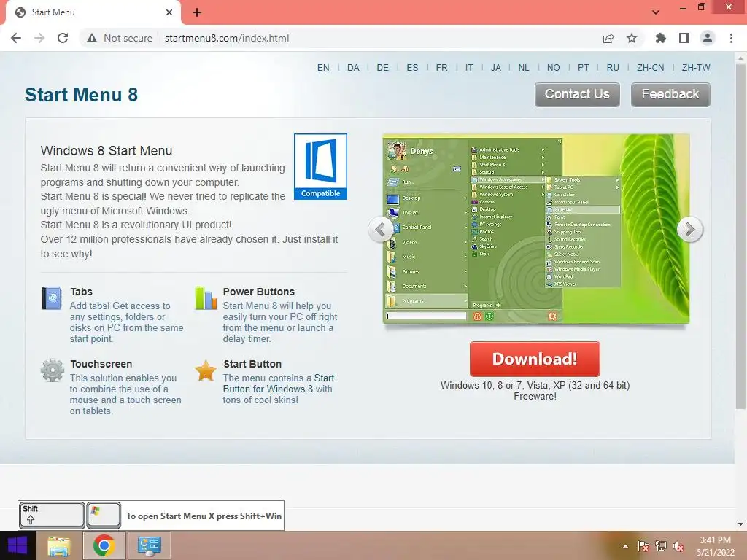Open the taskbar clock and date
The image size is (747, 560).
pyautogui.click(x=715, y=546)
